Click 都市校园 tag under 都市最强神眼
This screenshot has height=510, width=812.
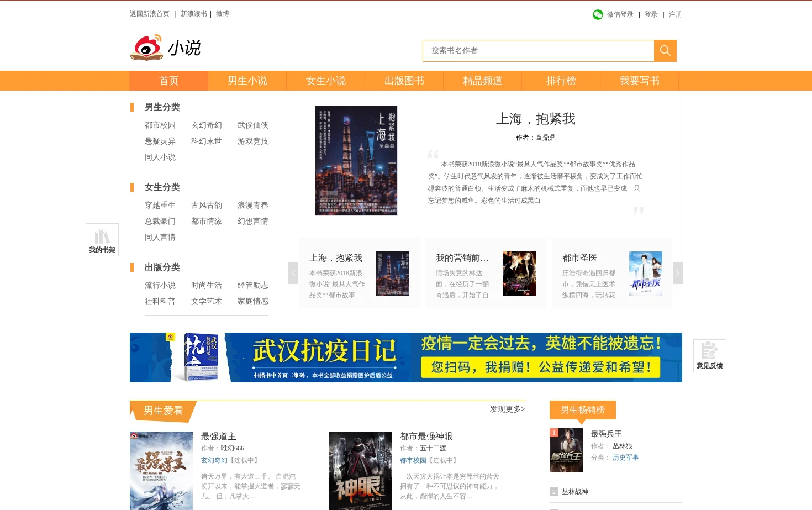[x=413, y=460]
